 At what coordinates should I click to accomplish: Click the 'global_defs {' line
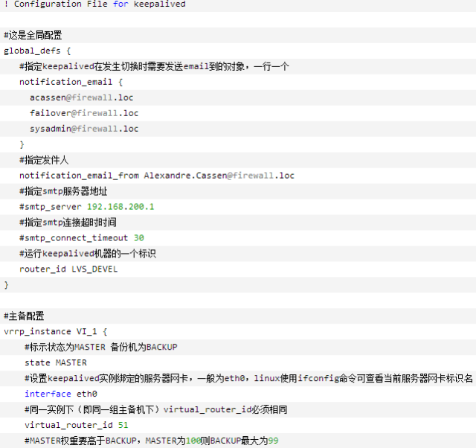tap(37, 51)
